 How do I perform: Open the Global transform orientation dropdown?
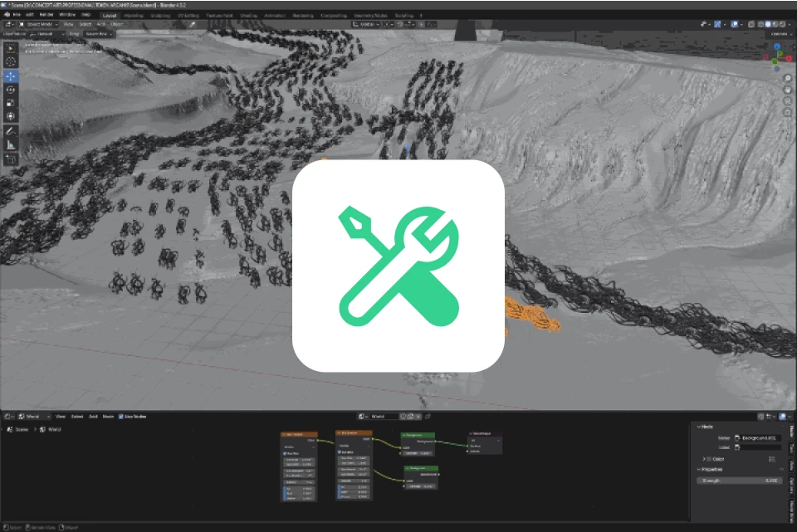click(365, 24)
